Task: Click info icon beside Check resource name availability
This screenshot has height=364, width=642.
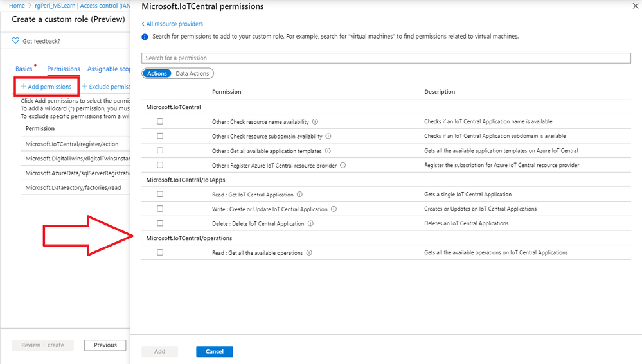Action: (x=316, y=121)
